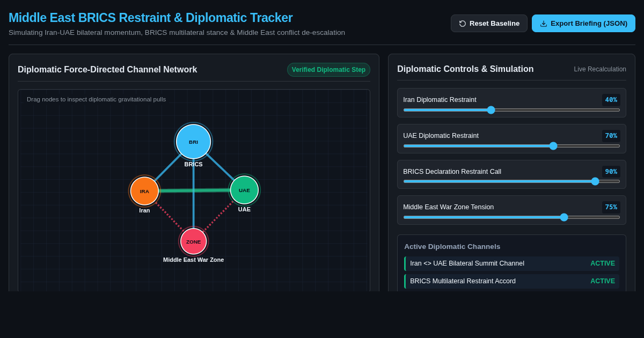This screenshot has width=644, height=338.
Task: Click the Diplomatic Controls & Simulation heading
Action: coord(465,69)
